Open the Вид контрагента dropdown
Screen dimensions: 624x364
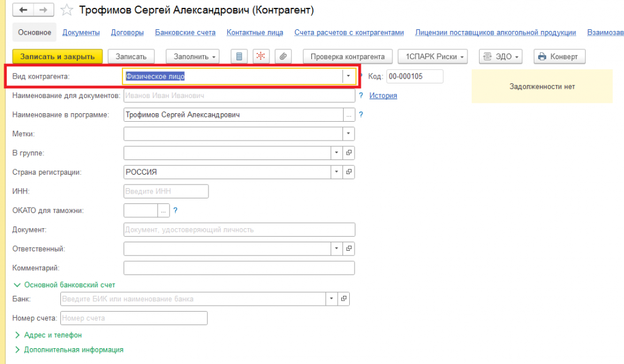[348, 76]
